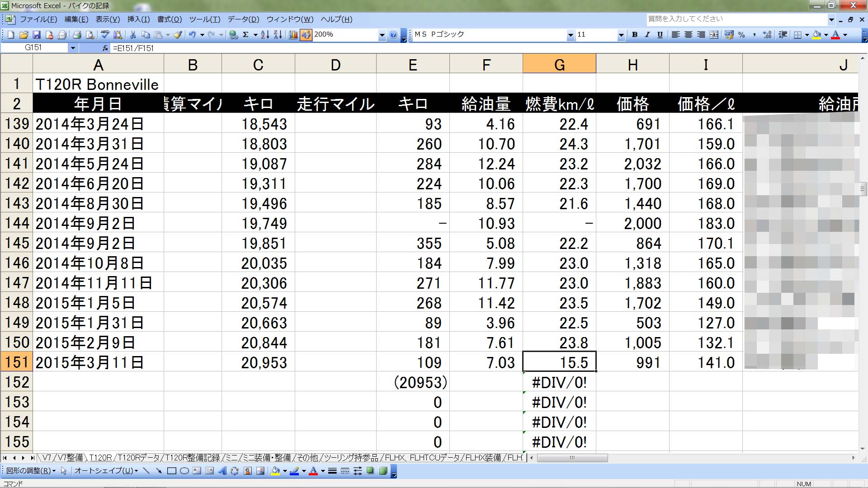
Task: Open the オートシェイプ menu
Action: (106, 471)
